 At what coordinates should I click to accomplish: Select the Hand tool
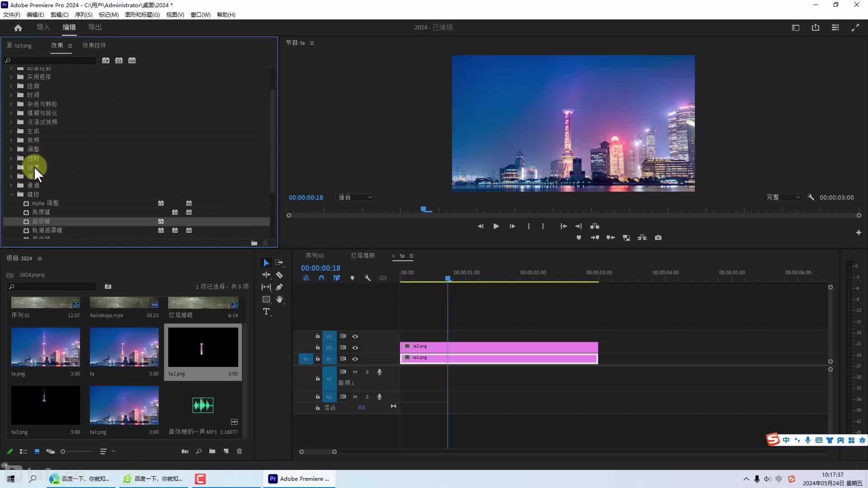(279, 299)
